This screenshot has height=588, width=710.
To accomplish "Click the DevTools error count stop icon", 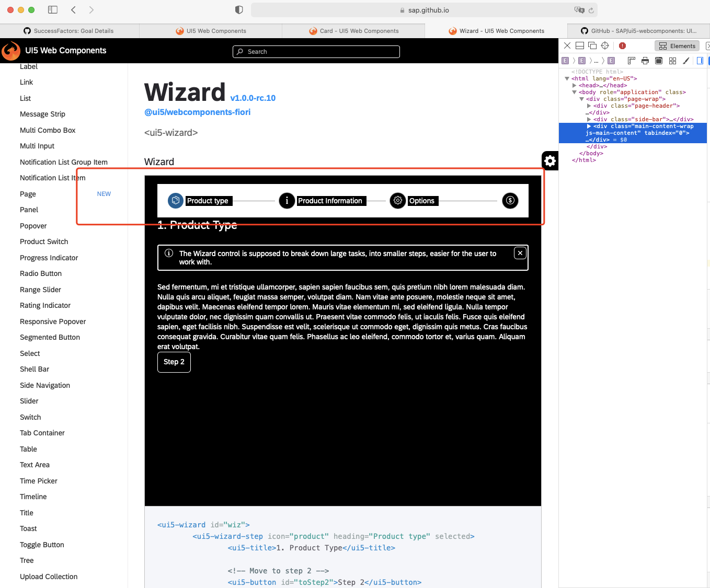I will coord(622,45).
